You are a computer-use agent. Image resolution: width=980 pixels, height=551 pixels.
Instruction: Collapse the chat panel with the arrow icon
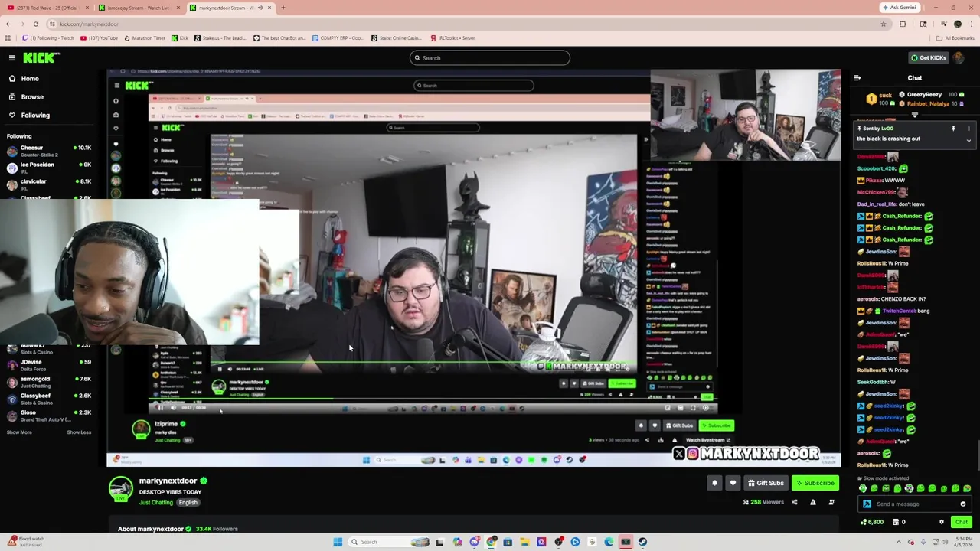point(857,78)
